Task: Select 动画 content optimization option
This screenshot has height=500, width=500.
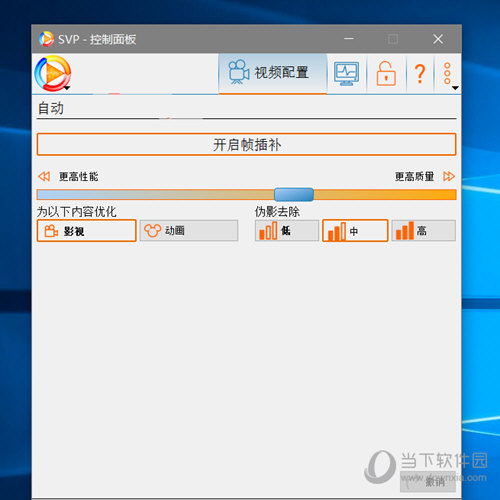Action: 189,230
